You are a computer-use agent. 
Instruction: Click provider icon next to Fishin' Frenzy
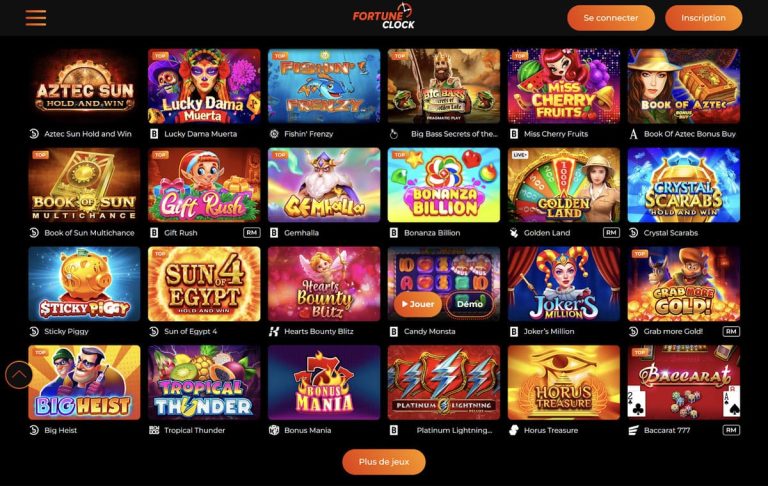[274, 134]
